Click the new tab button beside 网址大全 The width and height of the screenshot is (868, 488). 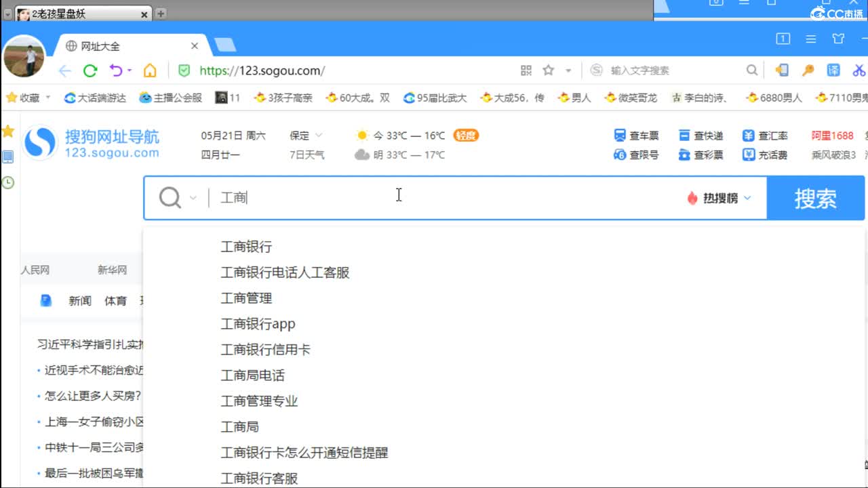click(226, 45)
